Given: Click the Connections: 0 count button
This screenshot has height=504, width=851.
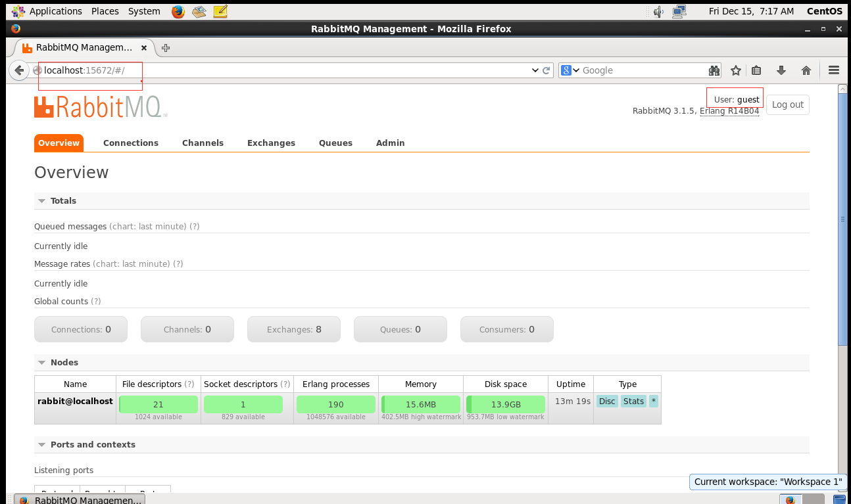Looking at the screenshot, I should point(81,329).
